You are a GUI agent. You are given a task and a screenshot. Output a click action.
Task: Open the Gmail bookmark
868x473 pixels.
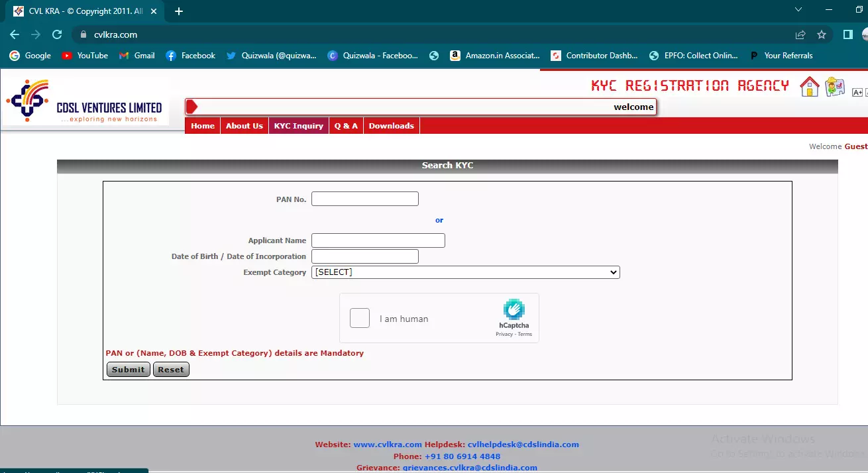pos(136,56)
